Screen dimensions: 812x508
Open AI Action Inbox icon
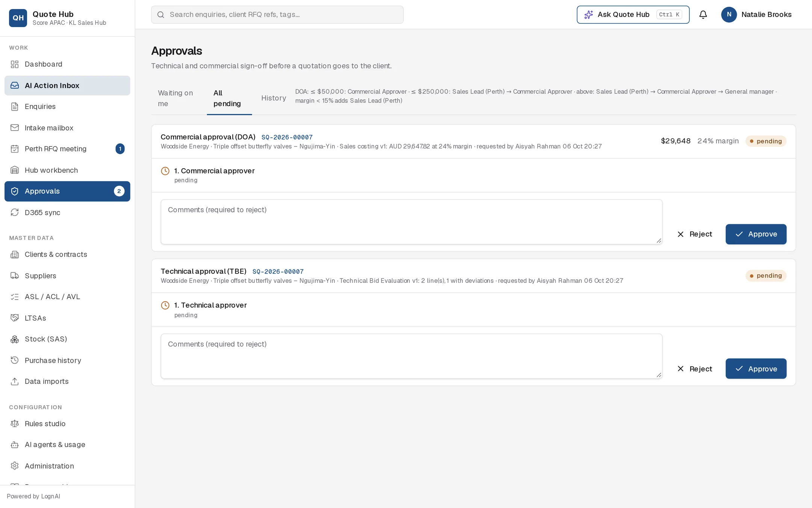[x=15, y=85]
